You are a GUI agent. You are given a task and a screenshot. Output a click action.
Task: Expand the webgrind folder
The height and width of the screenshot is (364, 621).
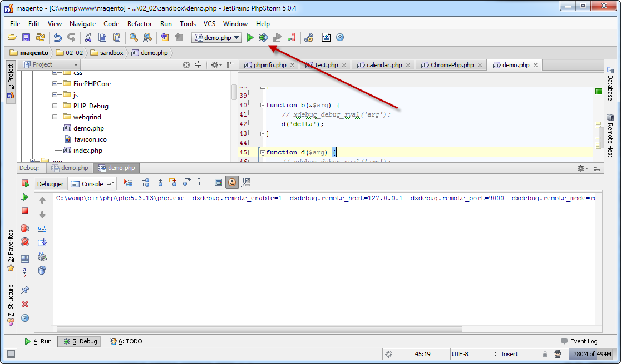pyautogui.click(x=55, y=117)
